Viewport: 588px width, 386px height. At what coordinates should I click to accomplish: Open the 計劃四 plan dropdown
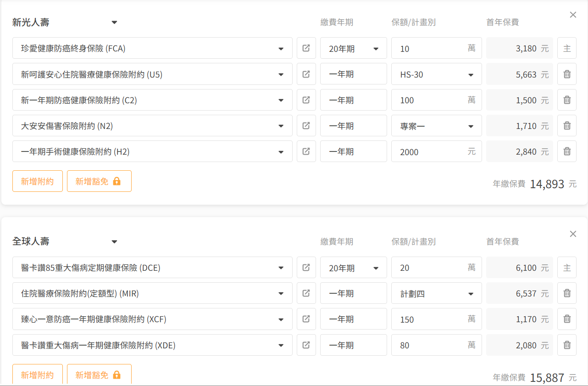437,293
